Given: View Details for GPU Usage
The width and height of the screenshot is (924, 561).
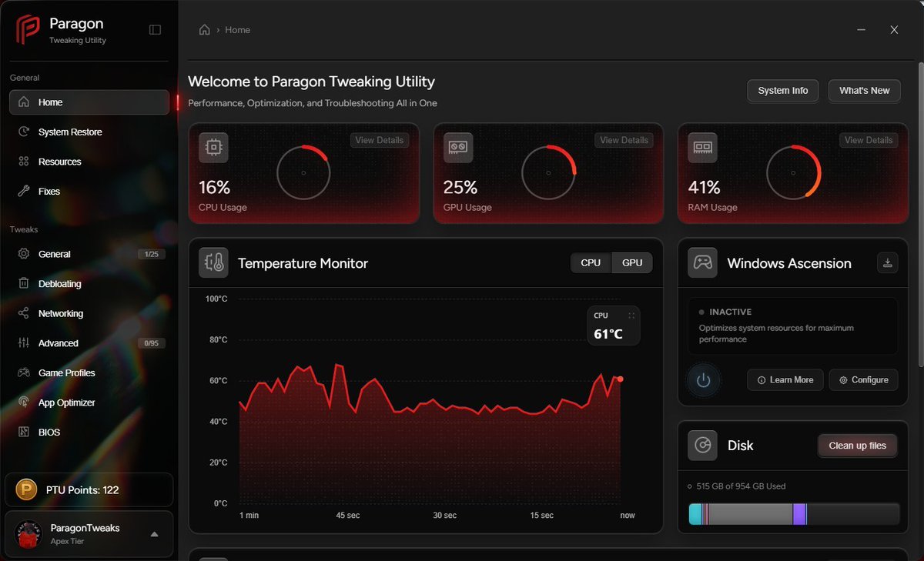Looking at the screenshot, I should (x=624, y=140).
